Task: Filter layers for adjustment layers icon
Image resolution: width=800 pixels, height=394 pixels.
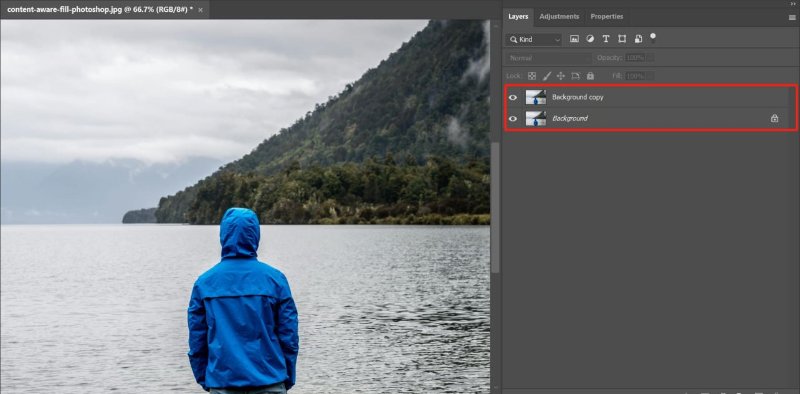Action: coord(590,39)
